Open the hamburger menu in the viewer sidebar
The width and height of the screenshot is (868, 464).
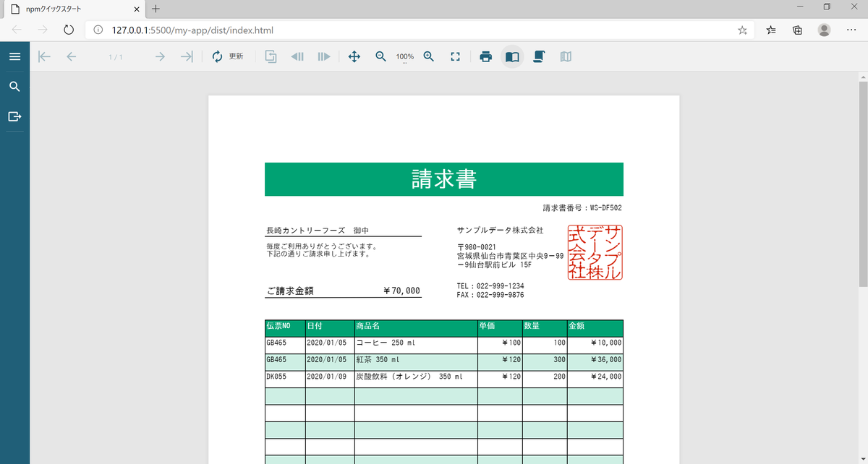pyautogui.click(x=14, y=56)
